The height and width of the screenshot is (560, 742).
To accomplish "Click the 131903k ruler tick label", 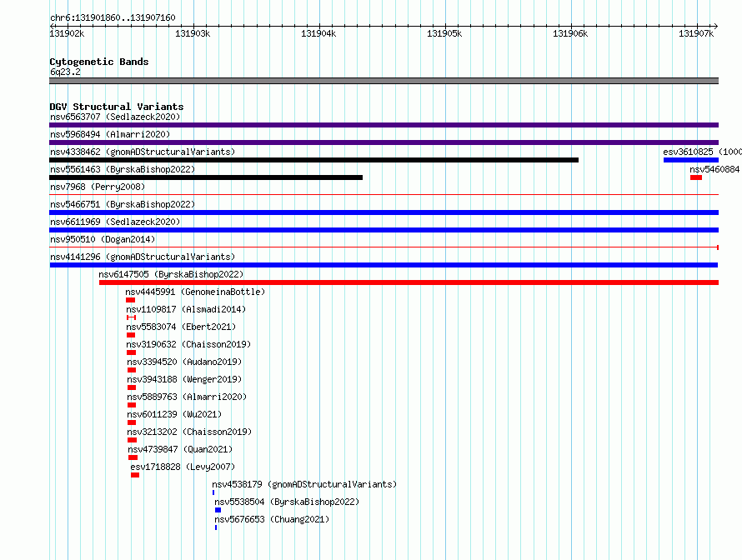I will 193,33.
